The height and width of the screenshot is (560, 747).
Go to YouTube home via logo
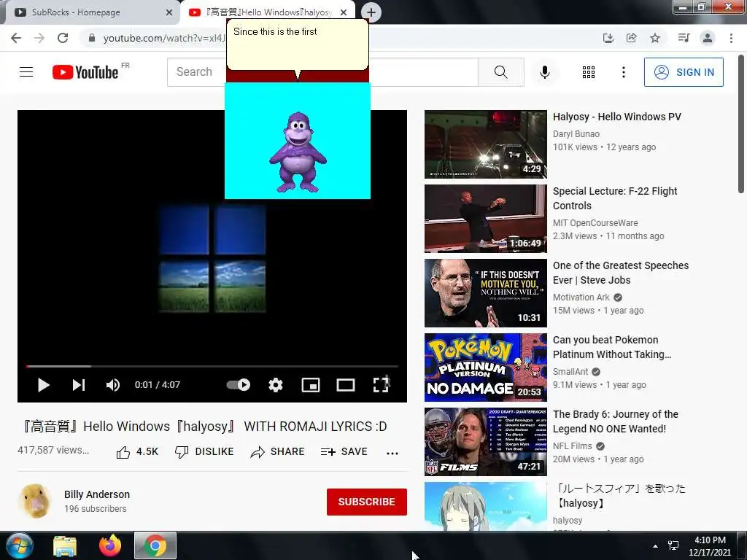point(86,72)
